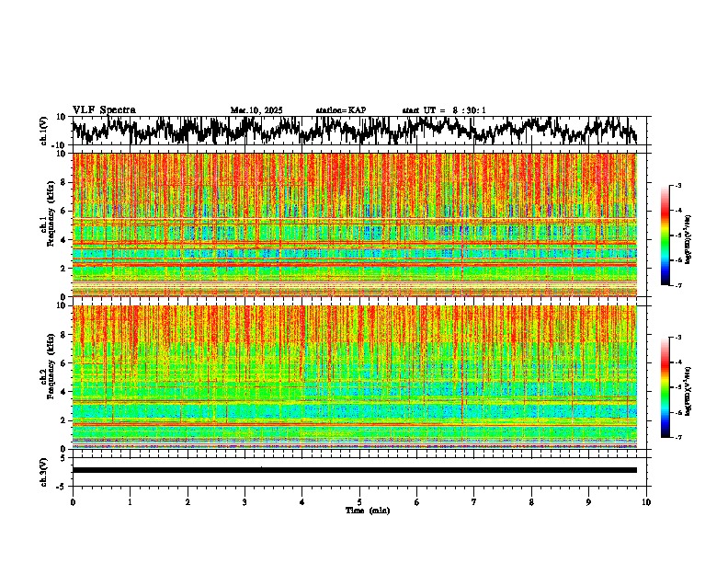Click time axis tick label '5'
Image resolution: width=728 pixels, height=563 pixels.
[359, 502]
